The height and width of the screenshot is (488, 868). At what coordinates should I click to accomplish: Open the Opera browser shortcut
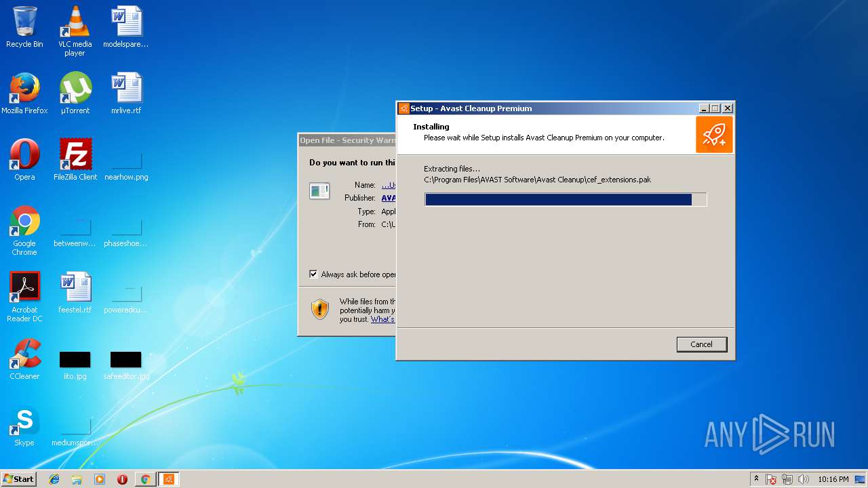[x=24, y=160]
